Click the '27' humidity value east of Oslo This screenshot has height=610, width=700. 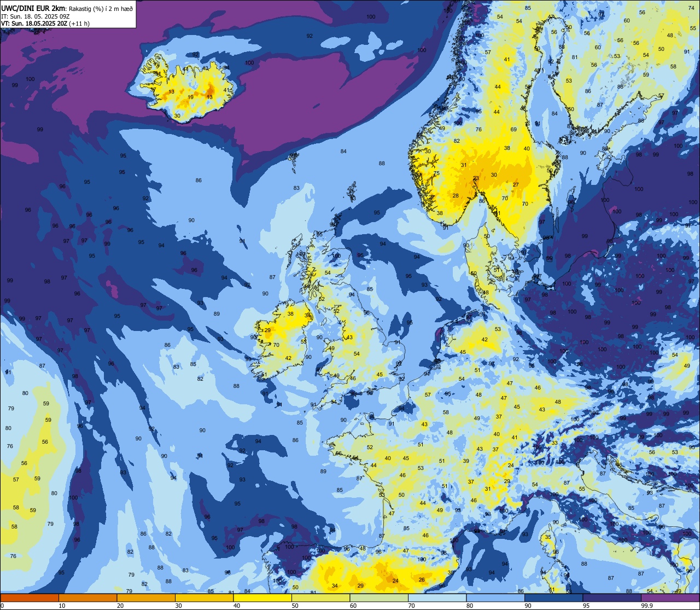(516, 185)
